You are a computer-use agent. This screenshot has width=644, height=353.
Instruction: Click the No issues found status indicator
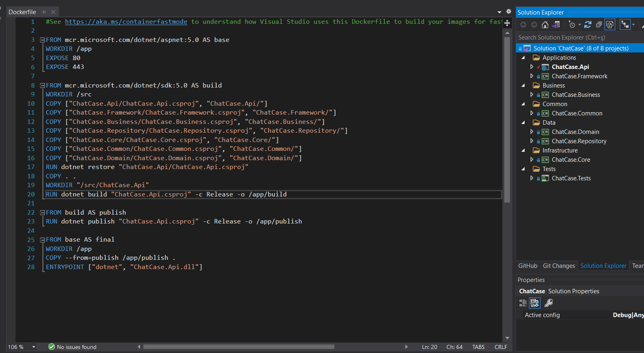pos(72,347)
